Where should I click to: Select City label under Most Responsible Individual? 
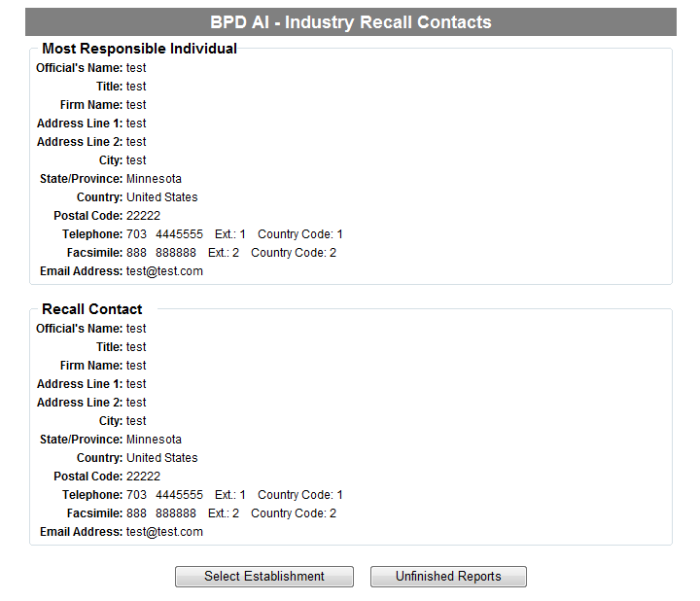tap(111, 160)
